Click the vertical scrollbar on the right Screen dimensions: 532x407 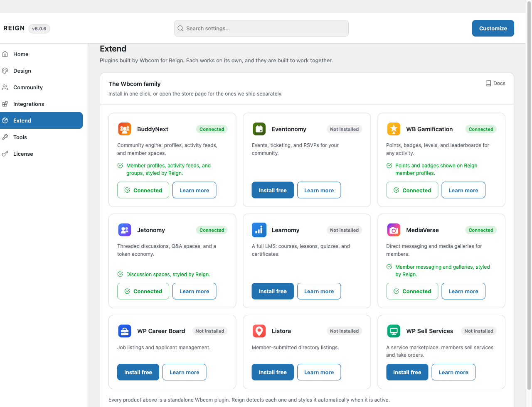(x=529, y=203)
